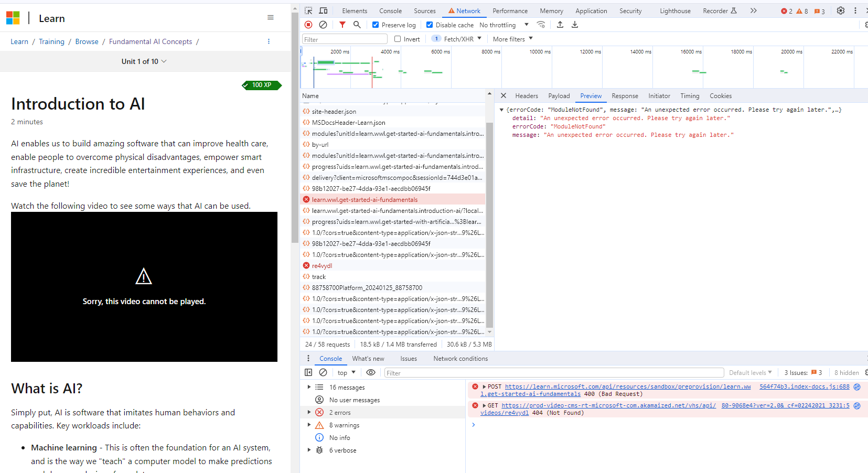Image resolution: width=868 pixels, height=473 pixels.
Task: Click the warnings count badge in toolbar
Action: click(x=802, y=11)
